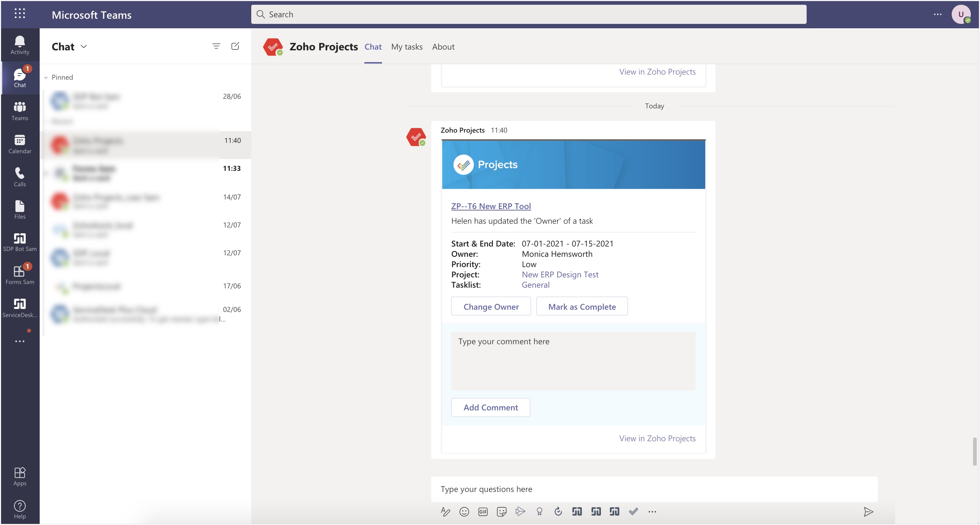
Task: Click the Add Comment button
Action: coord(490,407)
